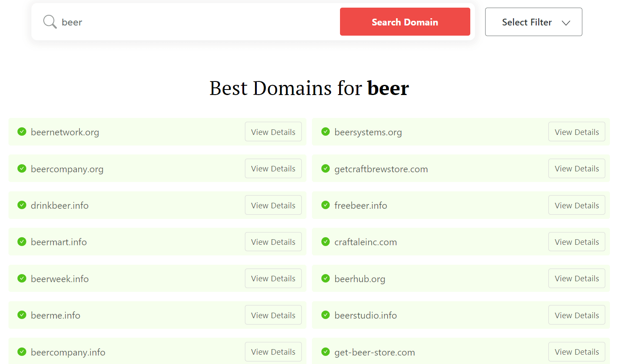618x364 pixels.
Task: View Details for beersystems.org
Action: pyautogui.click(x=577, y=132)
